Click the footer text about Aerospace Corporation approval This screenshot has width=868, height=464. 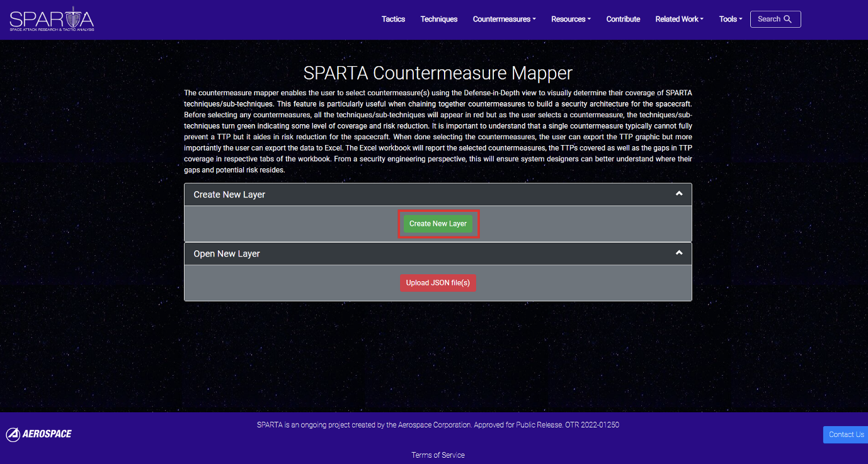point(438,425)
